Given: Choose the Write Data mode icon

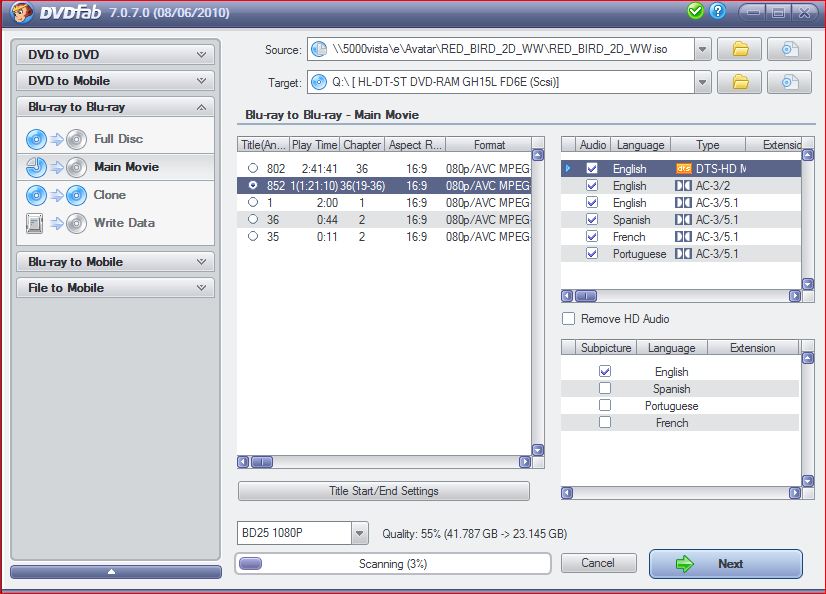Looking at the screenshot, I should tap(55, 223).
